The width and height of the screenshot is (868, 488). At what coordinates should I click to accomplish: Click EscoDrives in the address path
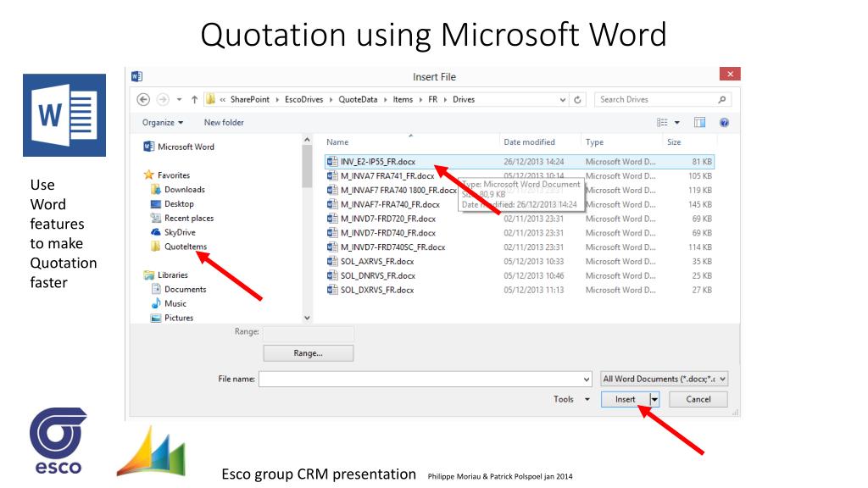click(304, 100)
